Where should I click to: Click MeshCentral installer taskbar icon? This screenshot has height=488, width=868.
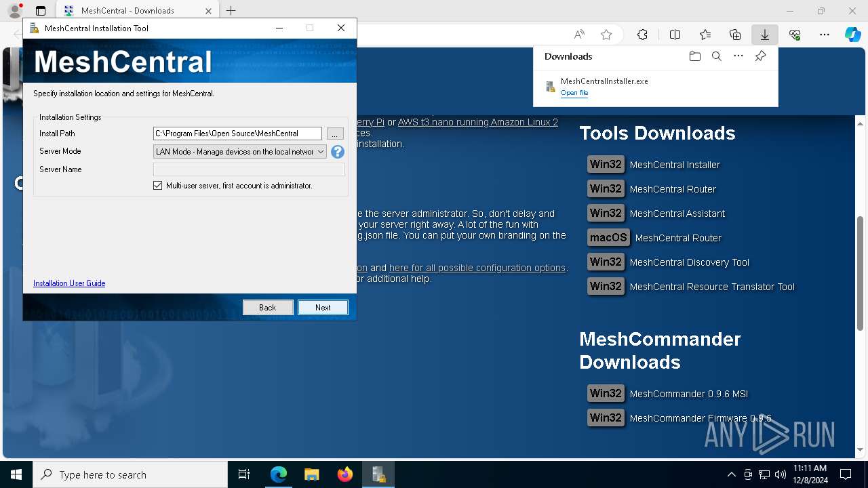(x=378, y=474)
